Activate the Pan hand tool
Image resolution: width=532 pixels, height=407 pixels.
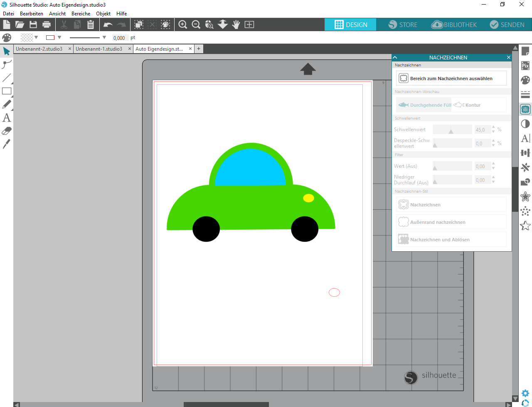tap(236, 25)
